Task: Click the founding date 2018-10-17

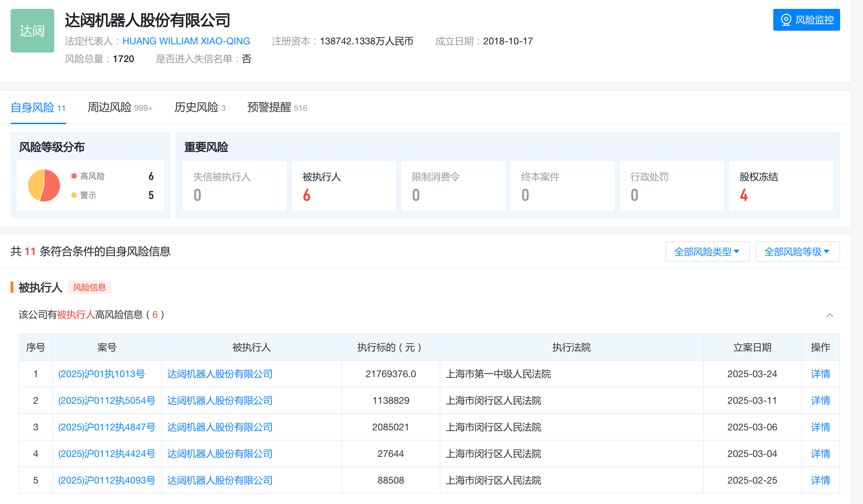Action: pos(508,41)
